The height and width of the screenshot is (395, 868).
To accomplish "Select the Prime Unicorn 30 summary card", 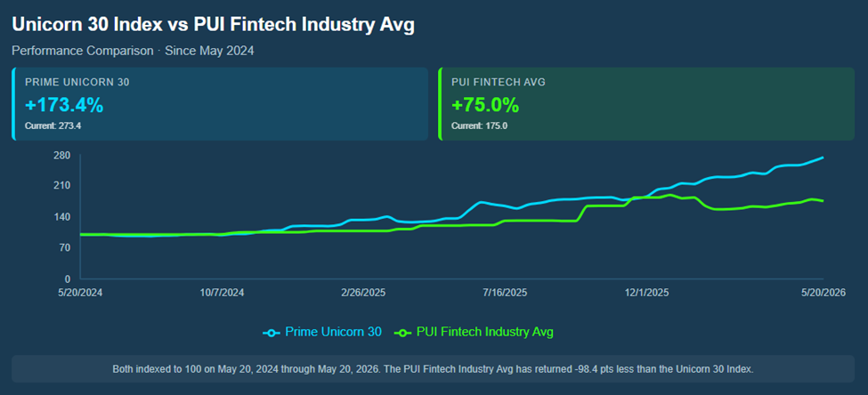I will (220, 104).
